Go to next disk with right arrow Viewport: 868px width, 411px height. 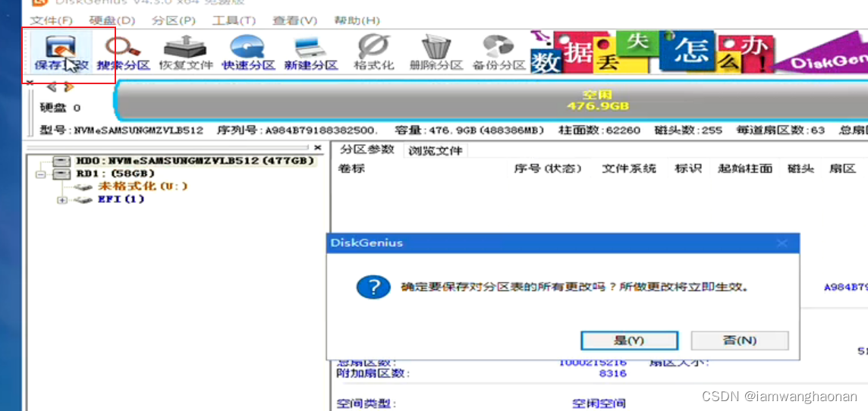click(x=68, y=87)
